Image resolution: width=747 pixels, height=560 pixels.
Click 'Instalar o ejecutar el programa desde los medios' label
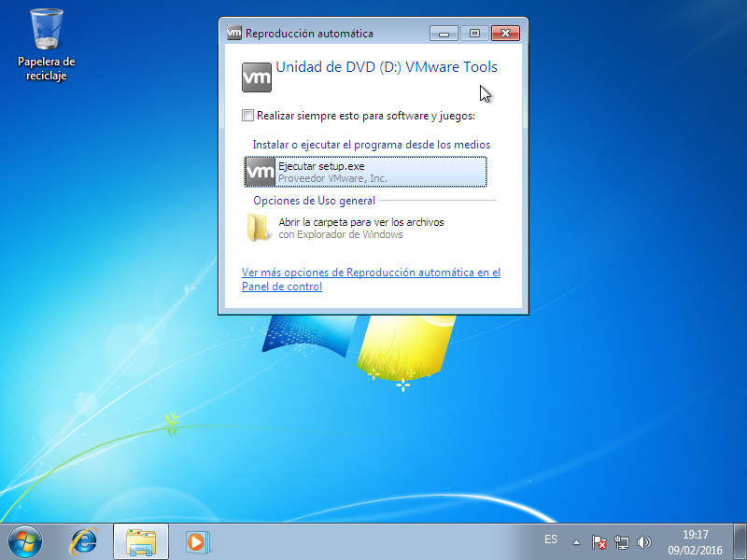371,145
